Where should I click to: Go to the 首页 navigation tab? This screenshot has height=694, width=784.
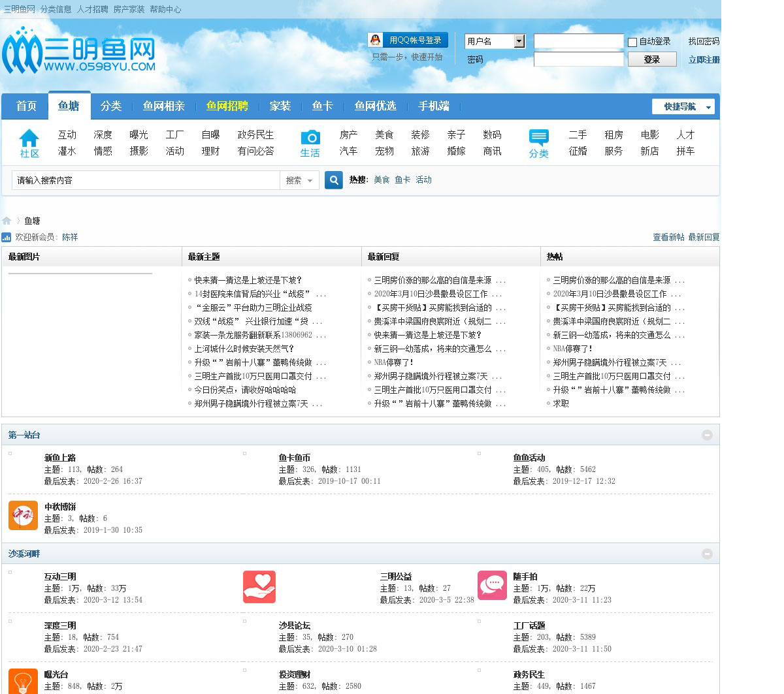point(26,106)
